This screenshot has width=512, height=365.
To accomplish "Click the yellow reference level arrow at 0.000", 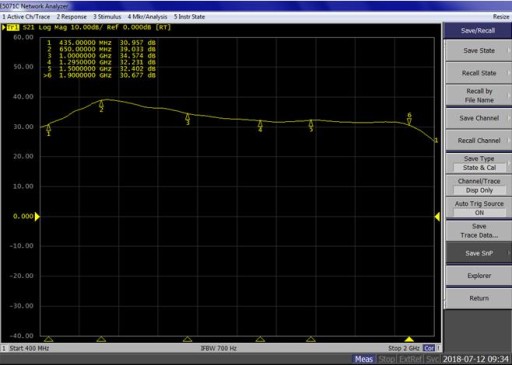I will 37,217.
